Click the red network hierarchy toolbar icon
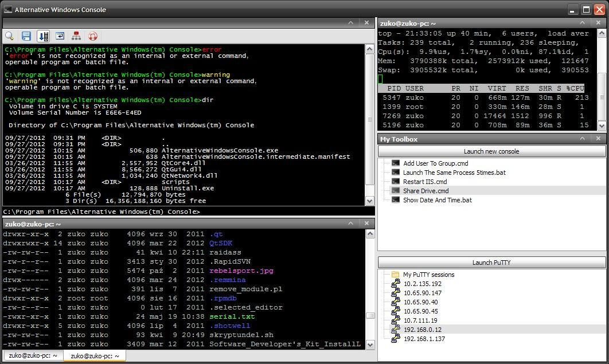609x364 pixels. tap(76, 36)
